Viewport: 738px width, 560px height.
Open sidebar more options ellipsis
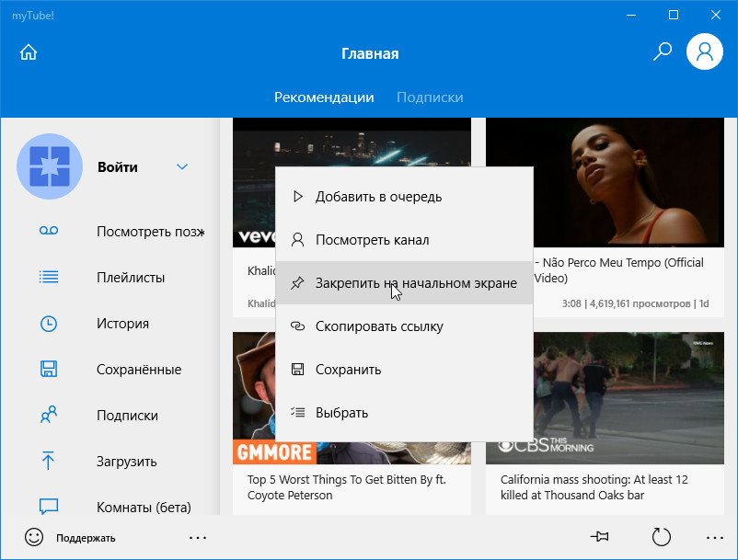(x=198, y=537)
